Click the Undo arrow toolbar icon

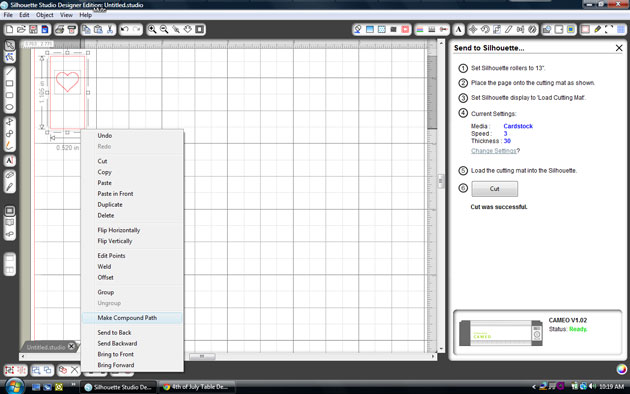point(125,29)
